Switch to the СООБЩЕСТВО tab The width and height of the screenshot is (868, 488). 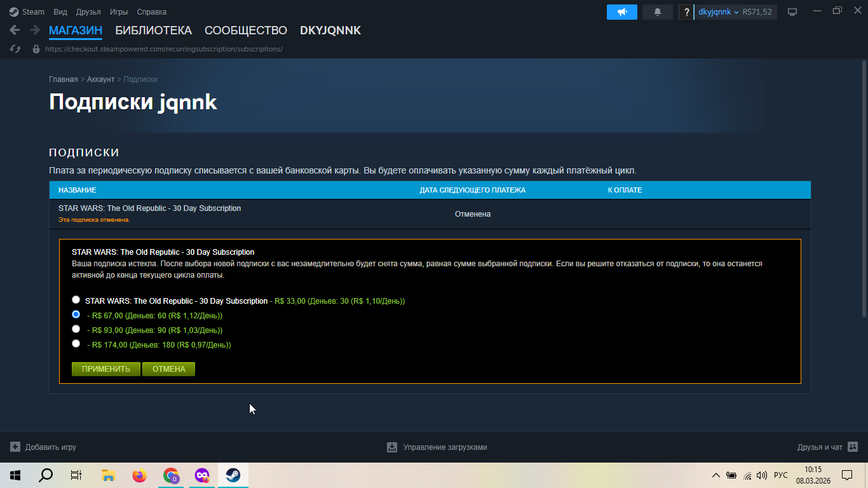[x=246, y=30]
